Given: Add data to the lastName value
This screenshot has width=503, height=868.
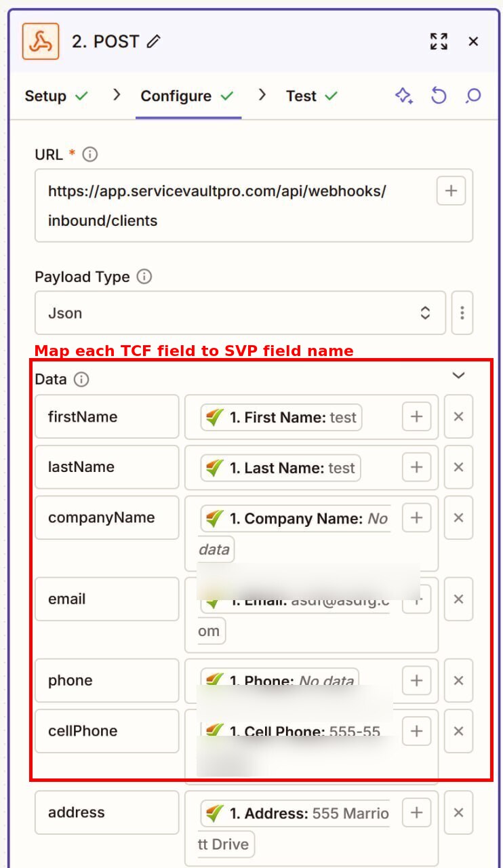Looking at the screenshot, I should point(417,467).
